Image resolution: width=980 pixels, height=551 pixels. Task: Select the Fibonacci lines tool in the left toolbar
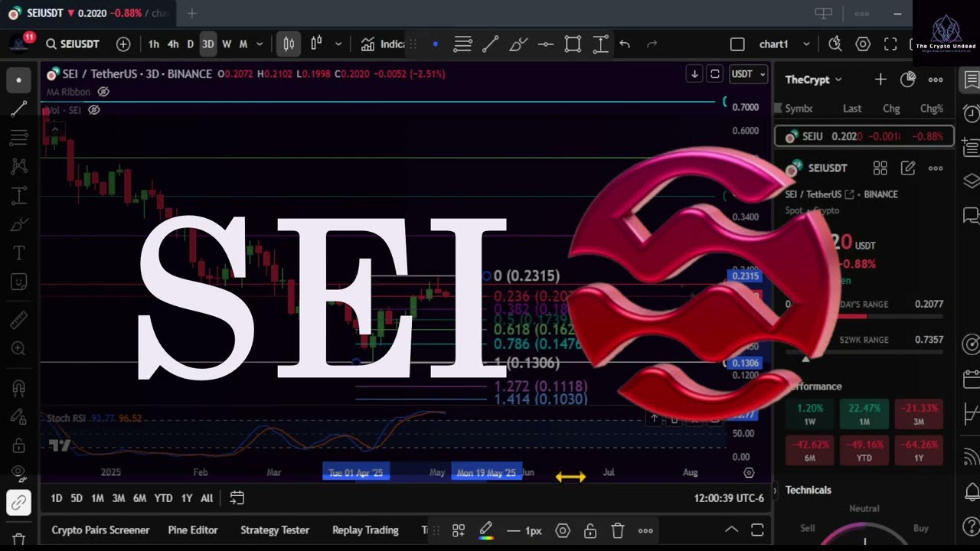pos(19,139)
